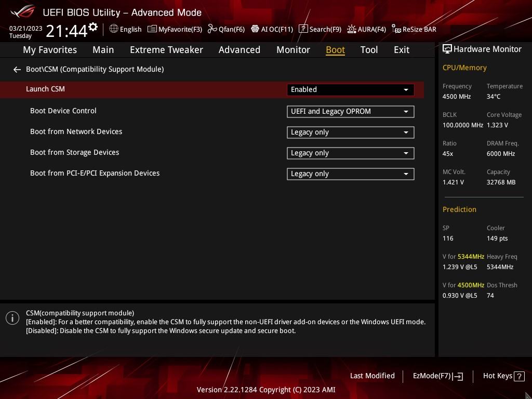Click the info icon in help panel
The image size is (532, 399).
click(x=12, y=318)
